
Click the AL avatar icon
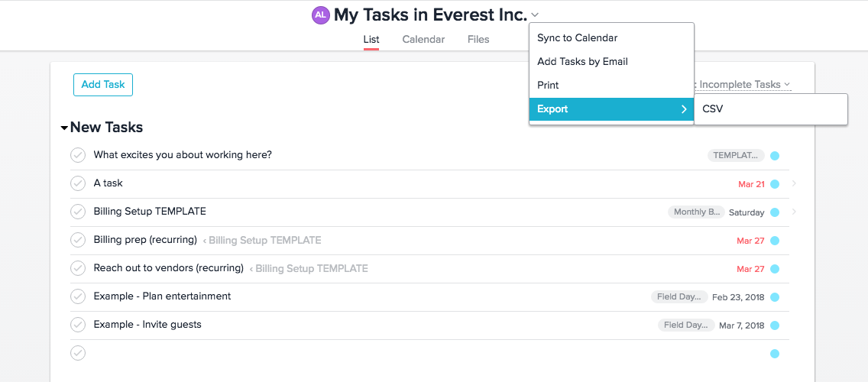pyautogui.click(x=320, y=15)
